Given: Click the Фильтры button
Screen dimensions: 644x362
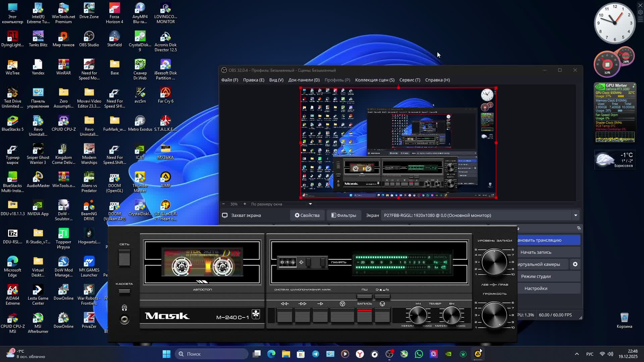Looking at the screenshot, I should point(343,216).
